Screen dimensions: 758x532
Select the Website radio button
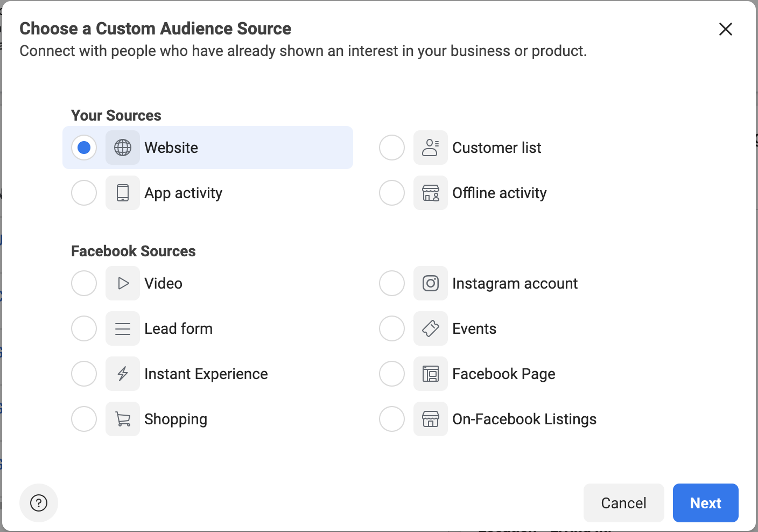point(84,148)
